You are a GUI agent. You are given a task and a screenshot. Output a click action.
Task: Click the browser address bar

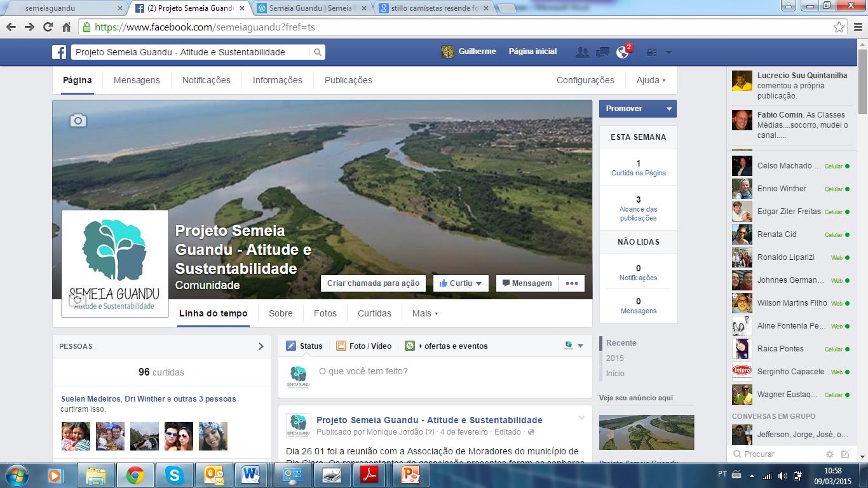[456, 27]
